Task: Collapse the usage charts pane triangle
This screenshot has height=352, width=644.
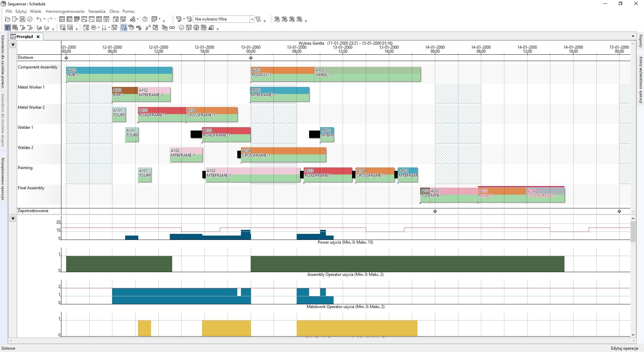Action: tap(13, 219)
